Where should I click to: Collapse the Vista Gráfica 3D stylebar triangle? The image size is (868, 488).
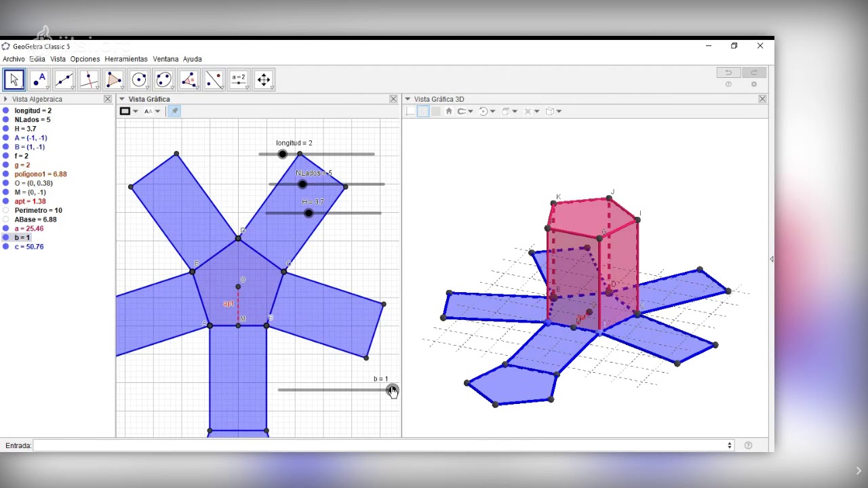tap(408, 99)
